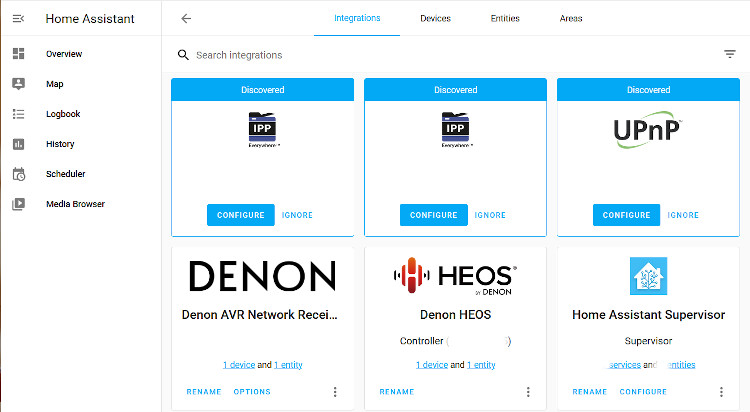Image resolution: width=750 pixels, height=412 pixels.
Task: Configure the first discovered IPP integration
Action: [241, 215]
